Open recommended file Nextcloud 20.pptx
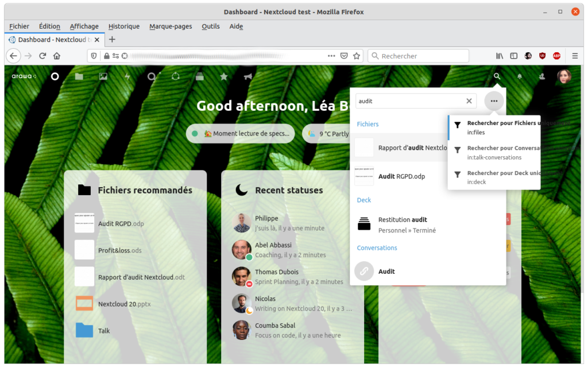The width and height of the screenshot is (588, 368). click(135, 304)
